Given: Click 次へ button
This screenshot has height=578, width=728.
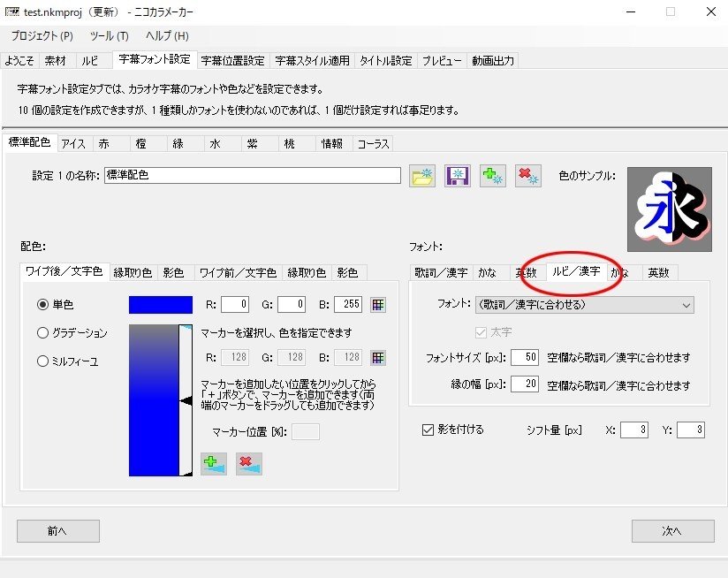Looking at the screenshot, I should pos(672,530).
